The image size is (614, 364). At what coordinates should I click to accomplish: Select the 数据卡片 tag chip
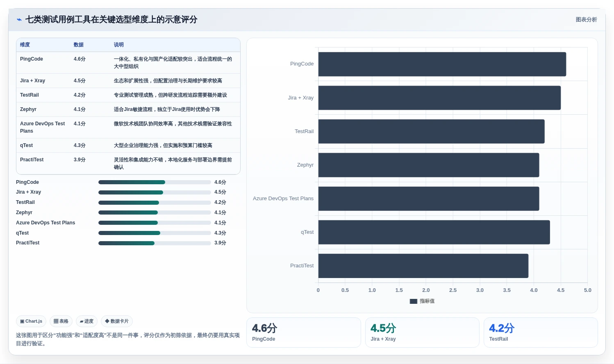(x=117, y=321)
